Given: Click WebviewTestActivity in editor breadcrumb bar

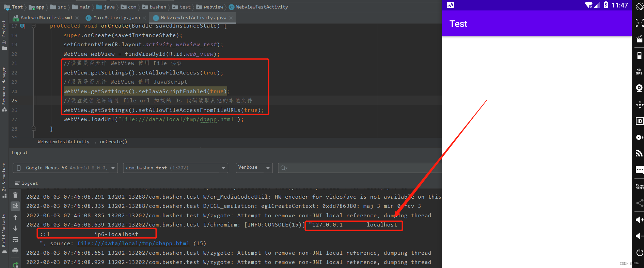Looking at the screenshot, I should click(x=63, y=141).
